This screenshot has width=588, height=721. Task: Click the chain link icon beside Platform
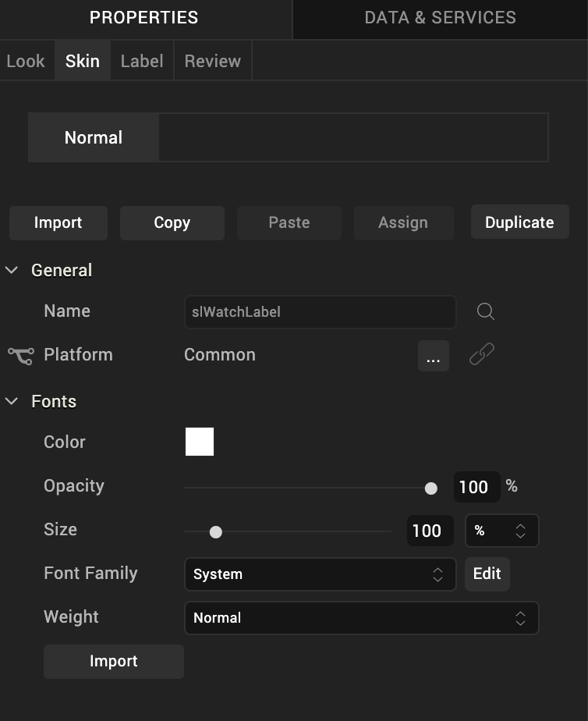(x=482, y=355)
